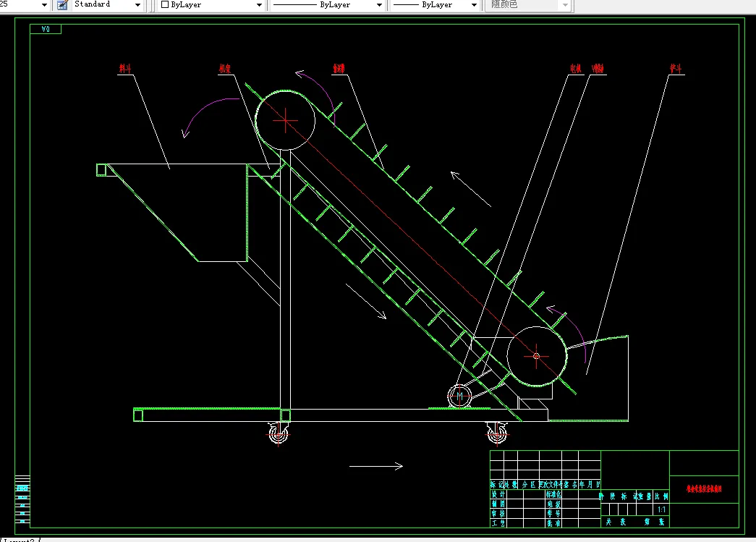Expand the text height 25 dropdown arrow
This screenshot has width=756, height=542.
pyautogui.click(x=44, y=5)
